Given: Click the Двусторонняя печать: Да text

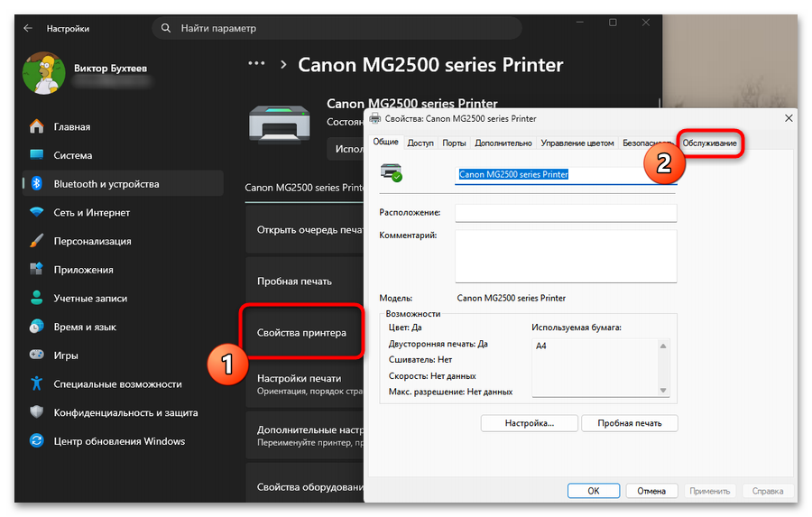Looking at the screenshot, I should click(x=438, y=344).
